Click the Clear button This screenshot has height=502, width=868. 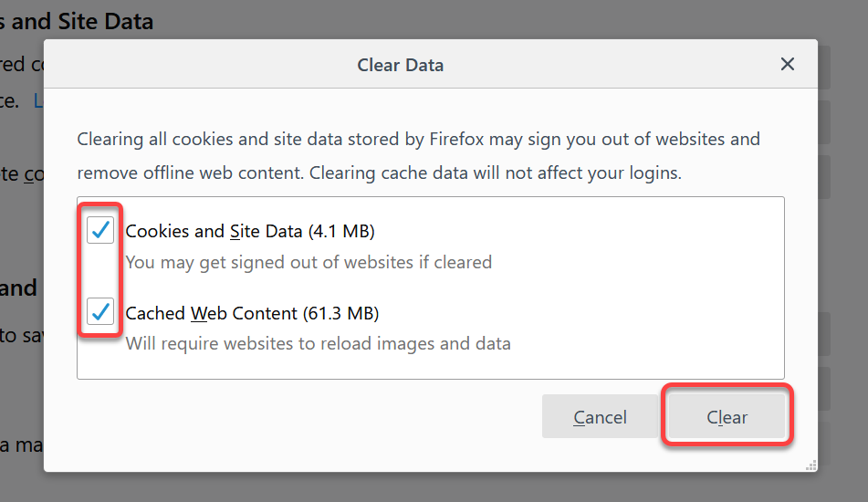point(727,416)
